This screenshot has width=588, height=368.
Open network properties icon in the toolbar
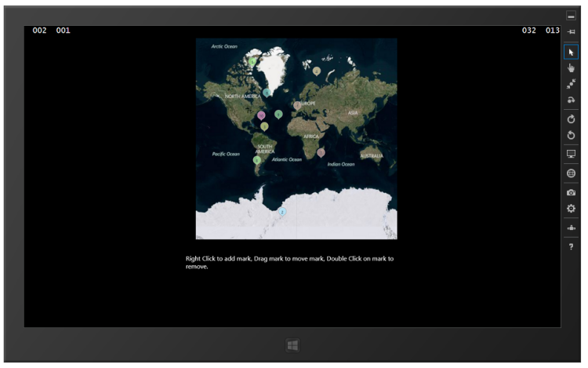(x=571, y=228)
